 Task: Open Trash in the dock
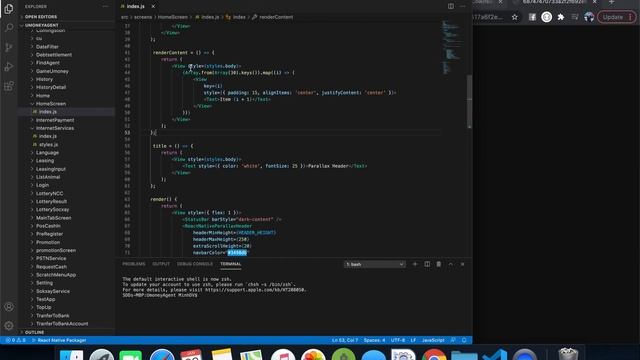(568, 355)
